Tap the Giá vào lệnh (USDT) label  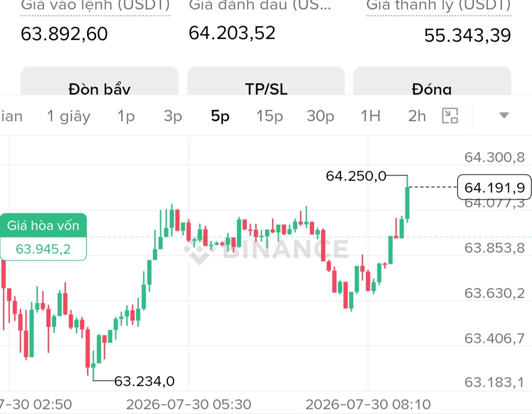click(x=96, y=5)
